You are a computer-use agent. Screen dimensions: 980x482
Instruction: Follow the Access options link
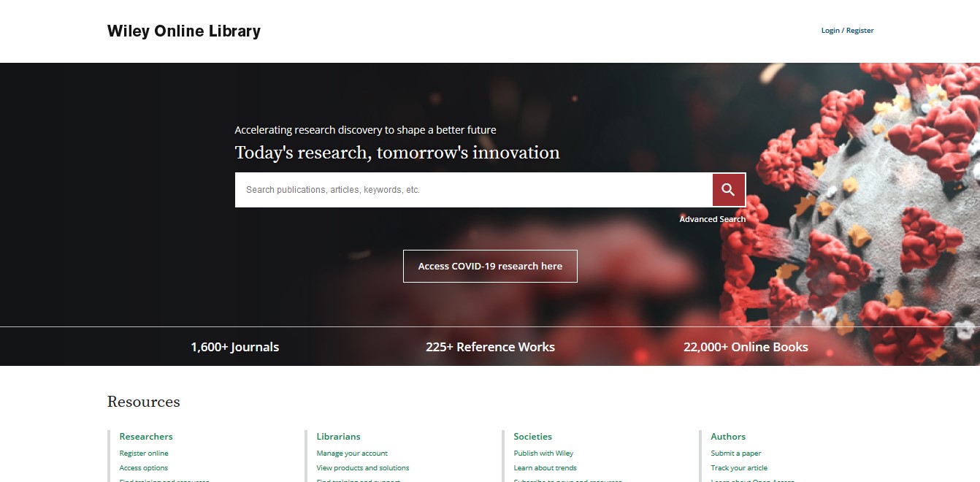[144, 468]
